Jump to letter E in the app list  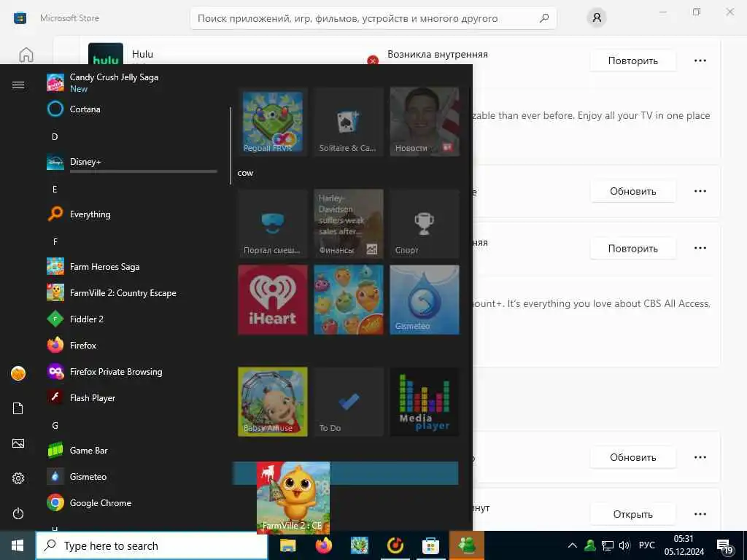pos(55,189)
